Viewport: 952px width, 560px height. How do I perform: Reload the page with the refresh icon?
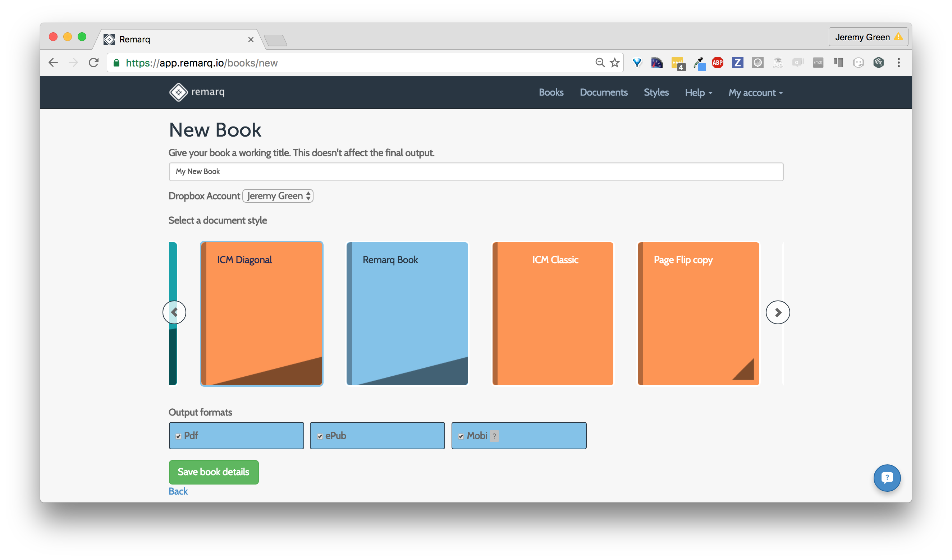[94, 63]
